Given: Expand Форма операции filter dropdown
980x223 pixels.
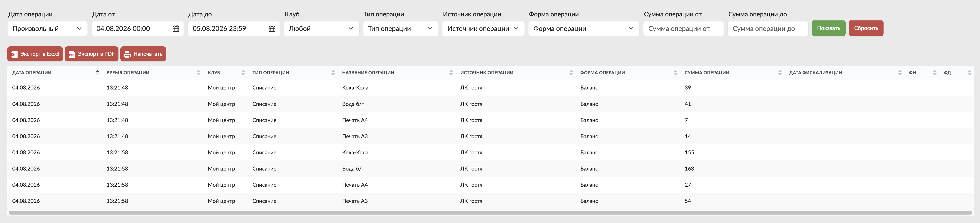Looking at the screenshot, I should point(584,29).
